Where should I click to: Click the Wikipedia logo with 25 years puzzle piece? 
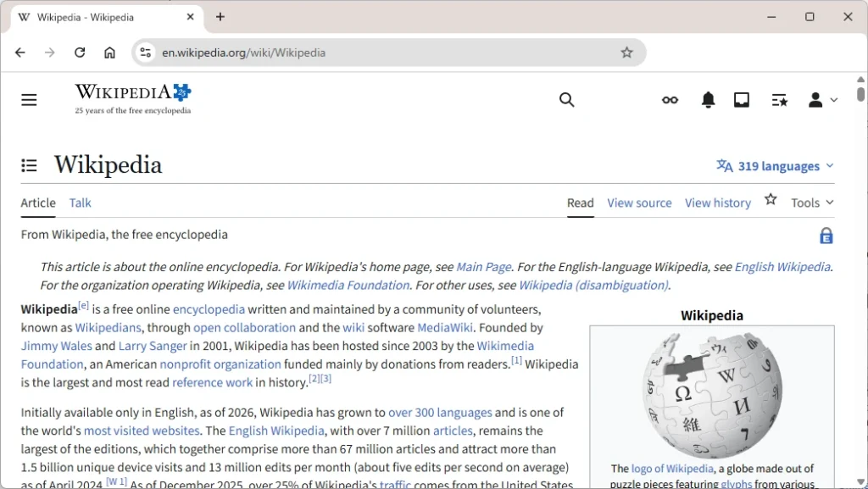coord(133,98)
